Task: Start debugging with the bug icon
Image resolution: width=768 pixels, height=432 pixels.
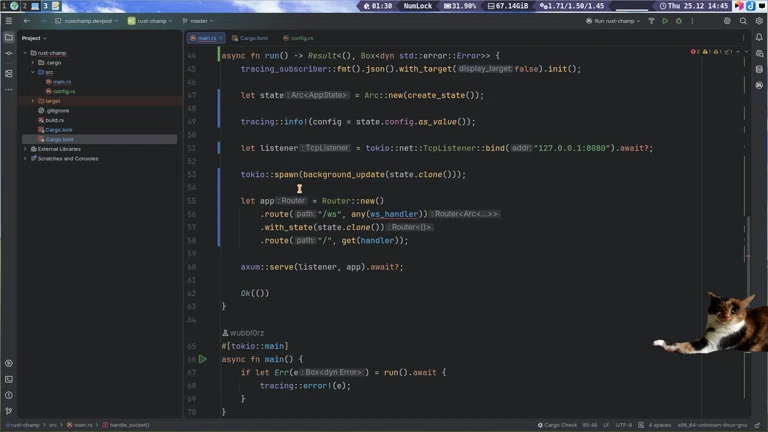Action: pyautogui.click(x=678, y=21)
